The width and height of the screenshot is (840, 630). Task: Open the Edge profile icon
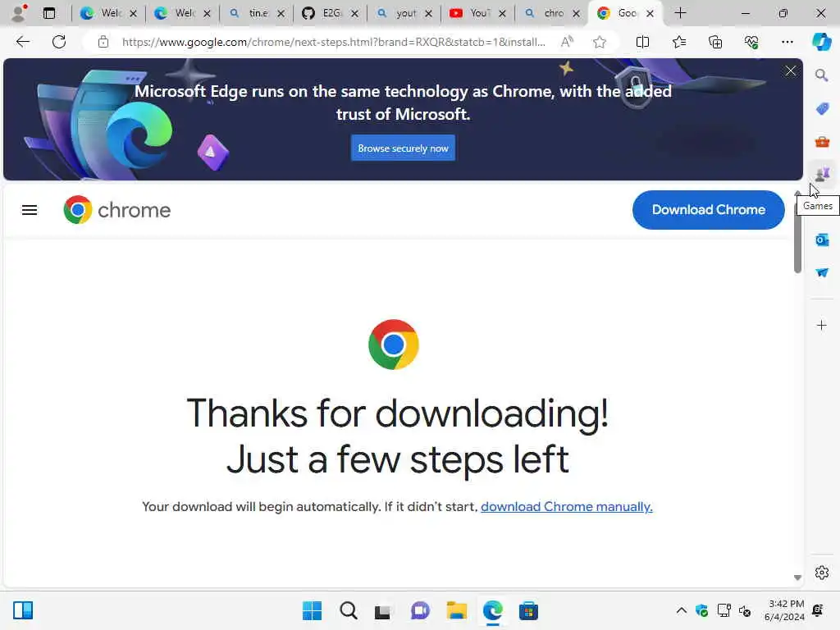click(20, 13)
